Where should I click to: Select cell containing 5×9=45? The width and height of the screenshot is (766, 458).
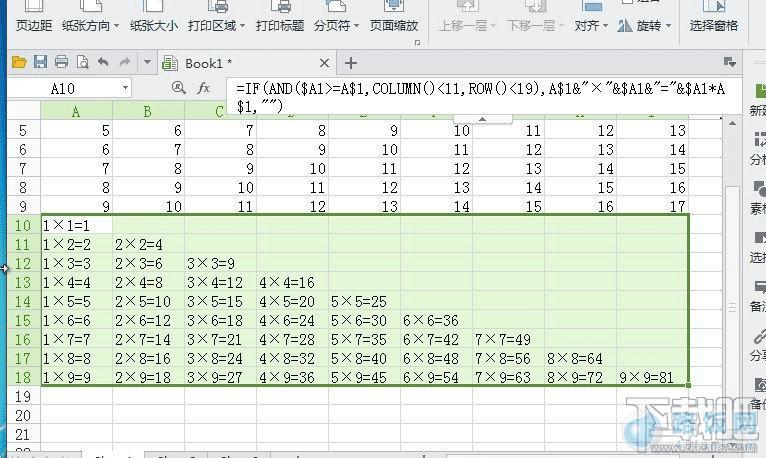tap(364, 377)
